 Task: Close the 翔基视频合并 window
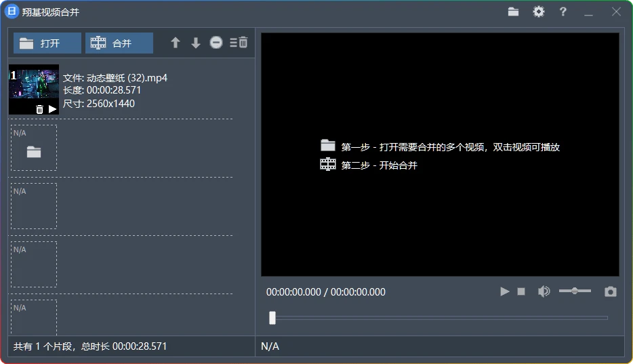(616, 12)
